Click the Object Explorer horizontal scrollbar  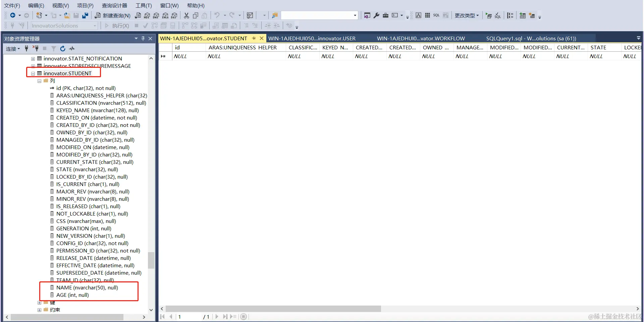[x=67, y=317]
